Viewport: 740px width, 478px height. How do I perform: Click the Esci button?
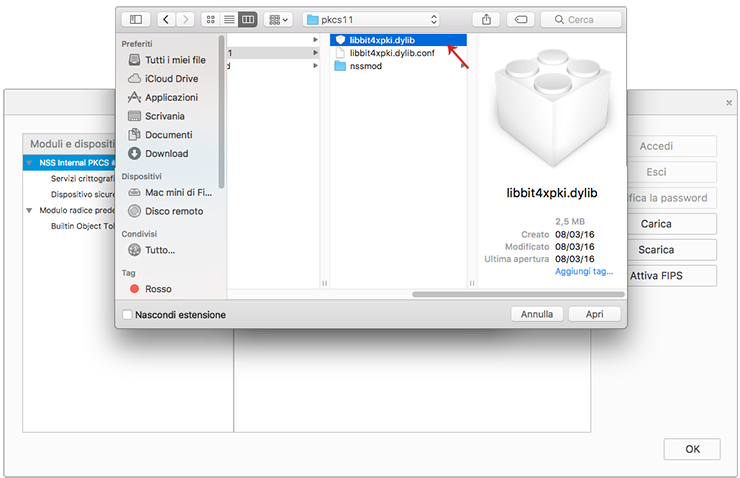tap(672, 172)
